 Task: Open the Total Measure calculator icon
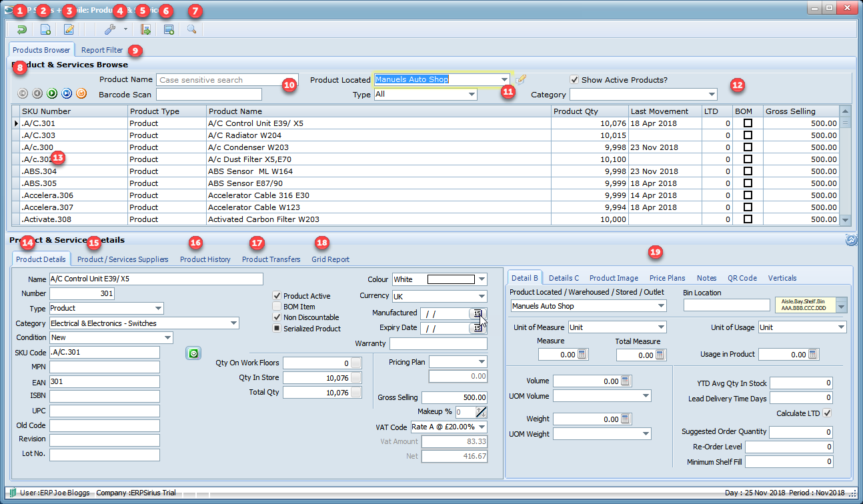click(661, 355)
